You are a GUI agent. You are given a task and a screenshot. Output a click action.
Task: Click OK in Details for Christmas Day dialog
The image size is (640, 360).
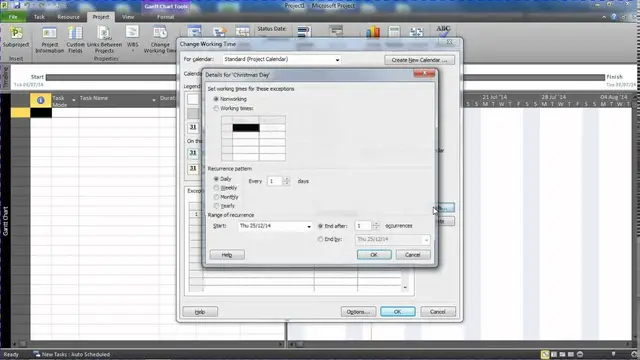click(x=374, y=255)
